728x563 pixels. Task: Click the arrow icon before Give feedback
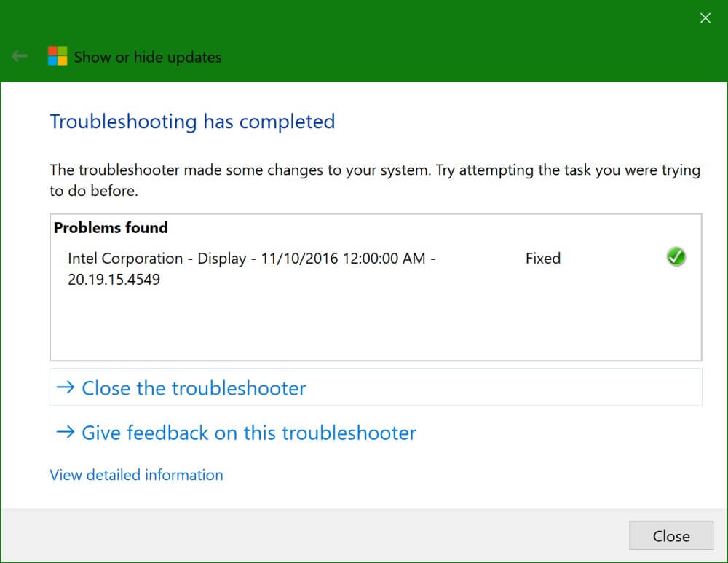click(66, 432)
